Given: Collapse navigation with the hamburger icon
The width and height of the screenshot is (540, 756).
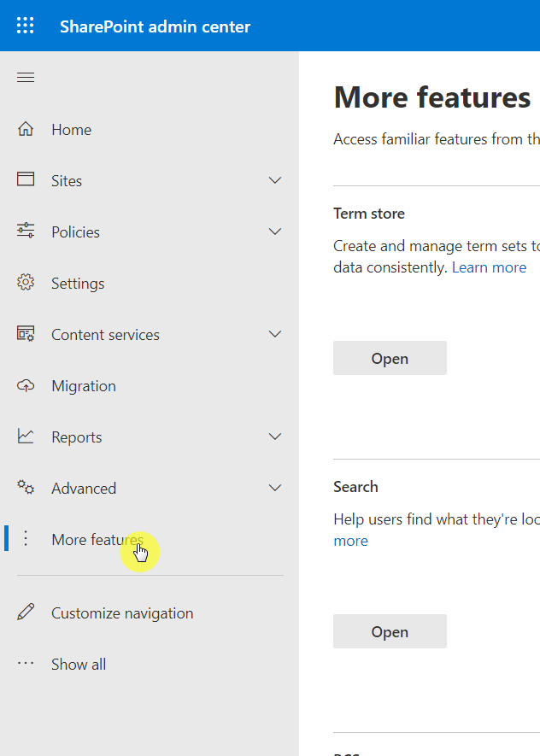Looking at the screenshot, I should (x=26, y=77).
